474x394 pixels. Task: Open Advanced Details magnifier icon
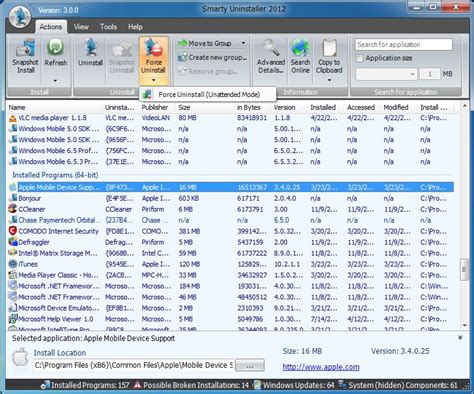pyautogui.click(x=271, y=48)
